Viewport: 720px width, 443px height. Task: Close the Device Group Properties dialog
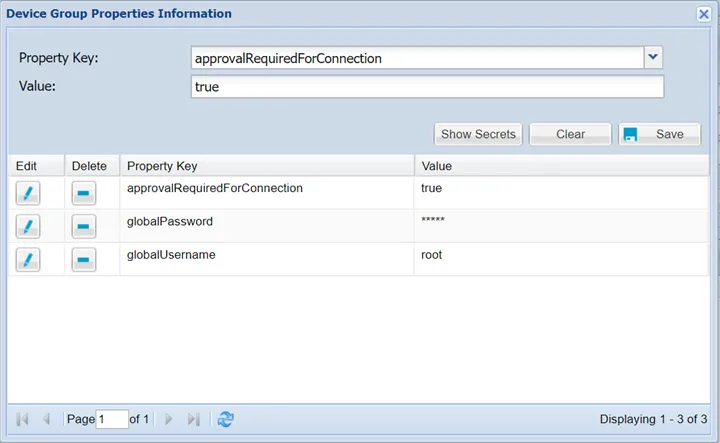coord(703,14)
